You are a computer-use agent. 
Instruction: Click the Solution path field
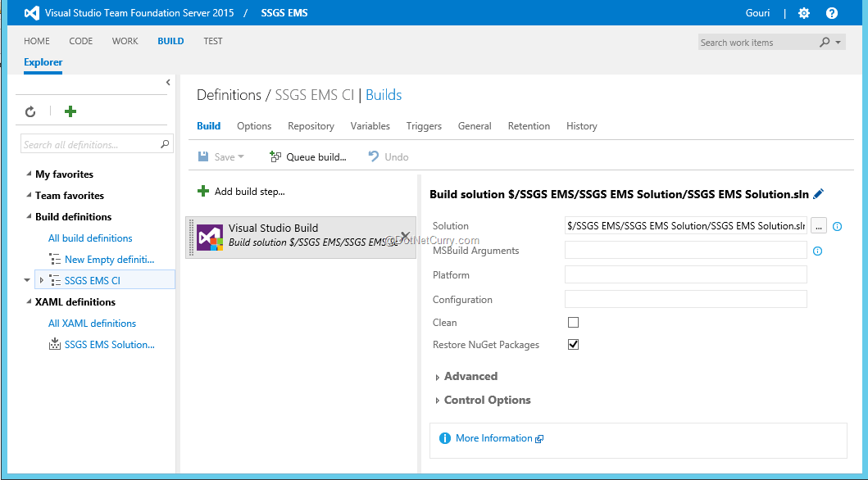(686, 225)
